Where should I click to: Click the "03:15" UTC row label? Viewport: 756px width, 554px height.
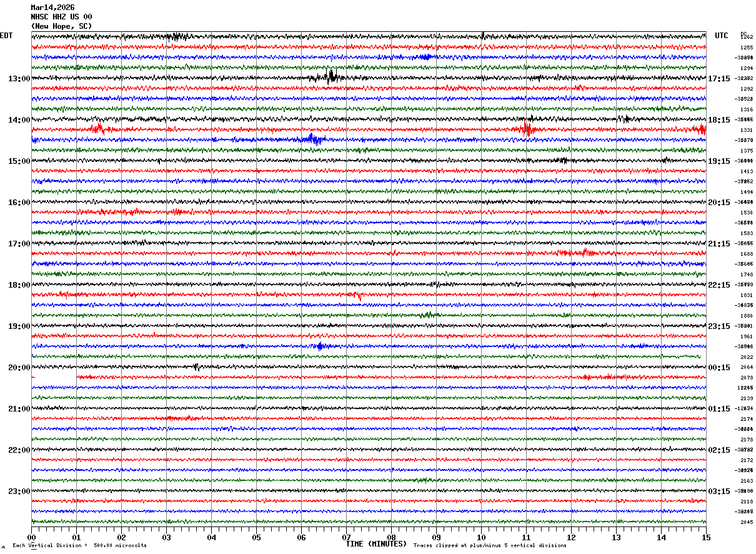(719, 491)
